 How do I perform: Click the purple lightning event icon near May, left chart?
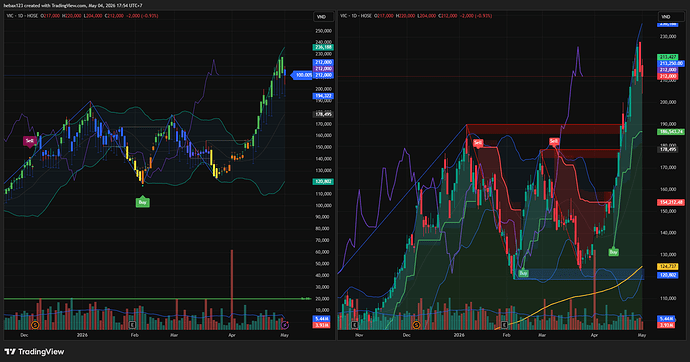pyautogui.click(x=285, y=325)
